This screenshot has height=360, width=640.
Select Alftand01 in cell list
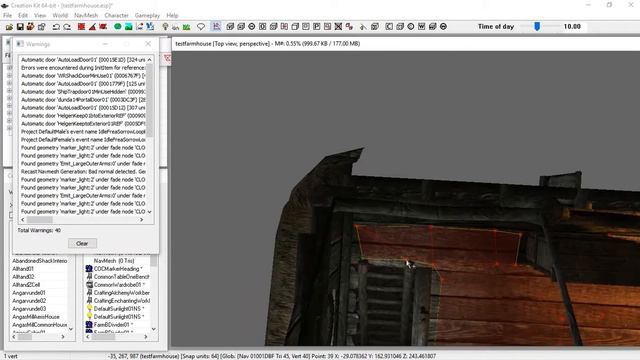(23, 269)
